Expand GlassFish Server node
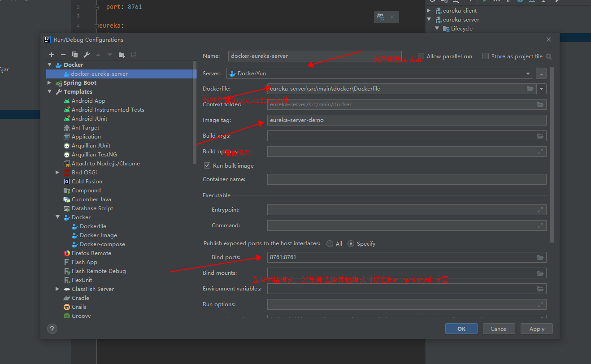The image size is (591, 364). click(57, 289)
